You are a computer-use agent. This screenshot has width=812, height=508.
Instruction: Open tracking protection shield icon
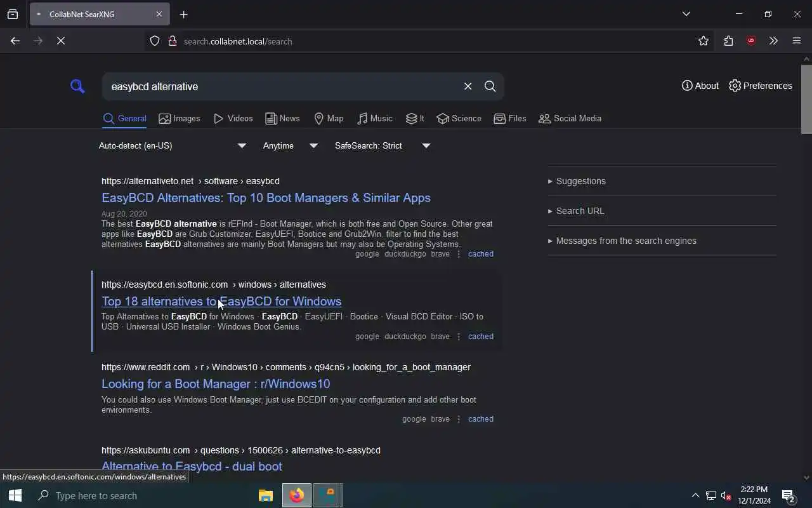(155, 41)
